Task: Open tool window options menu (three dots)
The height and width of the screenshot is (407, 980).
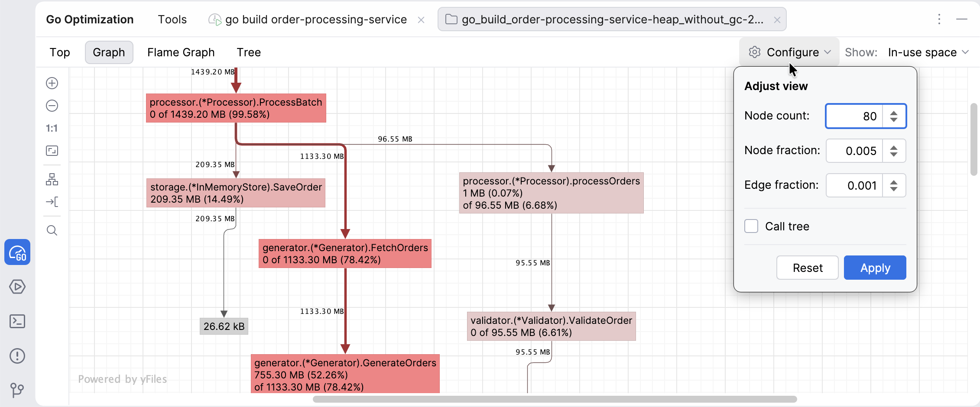Action: click(939, 19)
